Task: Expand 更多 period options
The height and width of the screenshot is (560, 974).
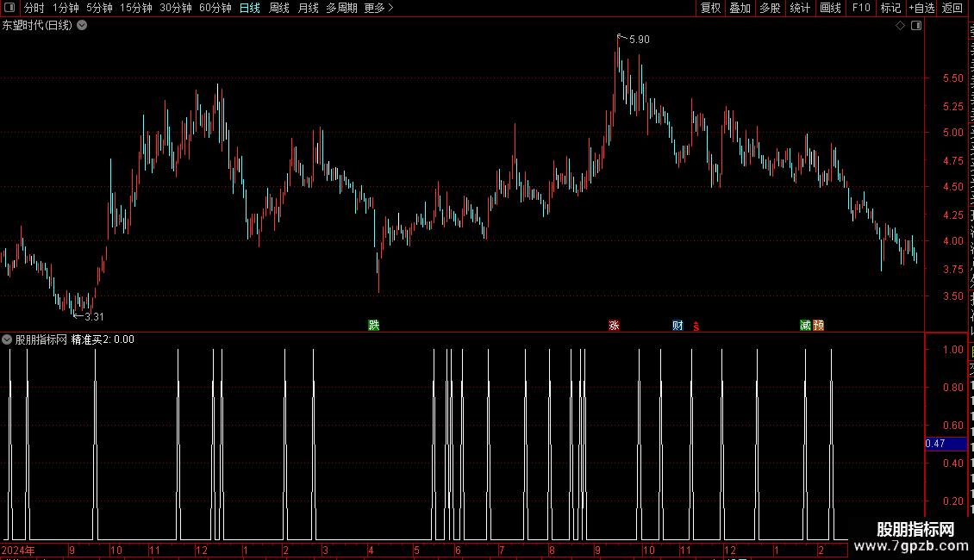Action: (379, 8)
